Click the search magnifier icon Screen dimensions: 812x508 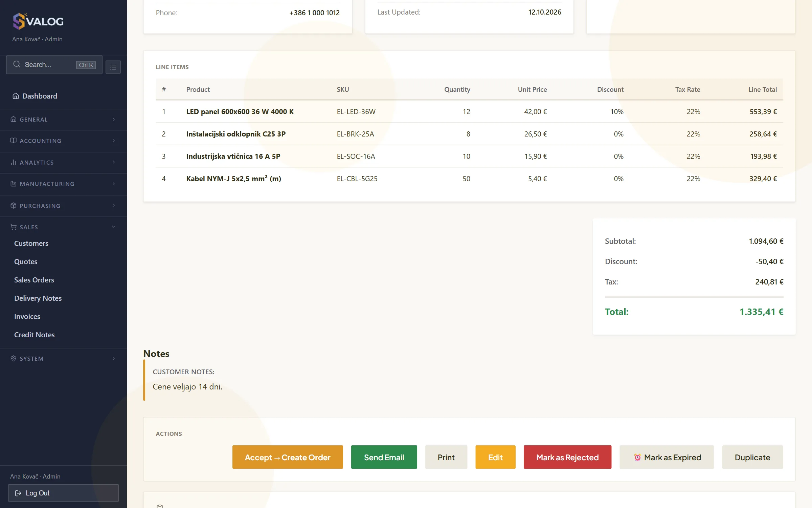tap(17, 64)
